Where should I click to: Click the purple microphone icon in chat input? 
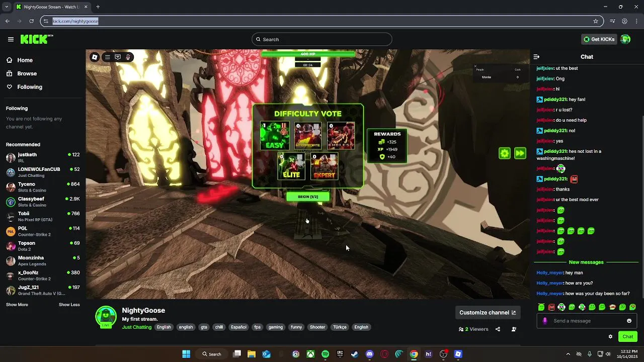(x=545, y=321)
